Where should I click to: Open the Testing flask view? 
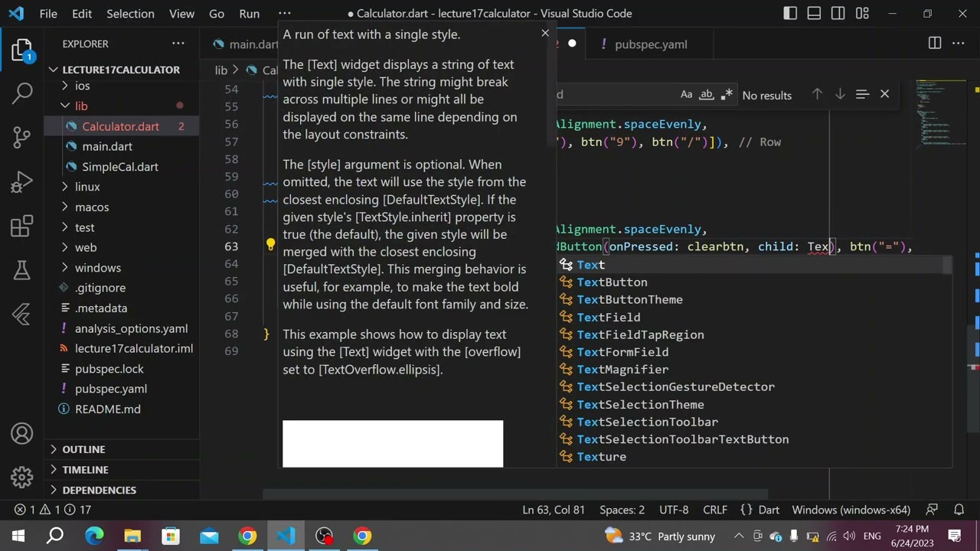coord(22,270)
